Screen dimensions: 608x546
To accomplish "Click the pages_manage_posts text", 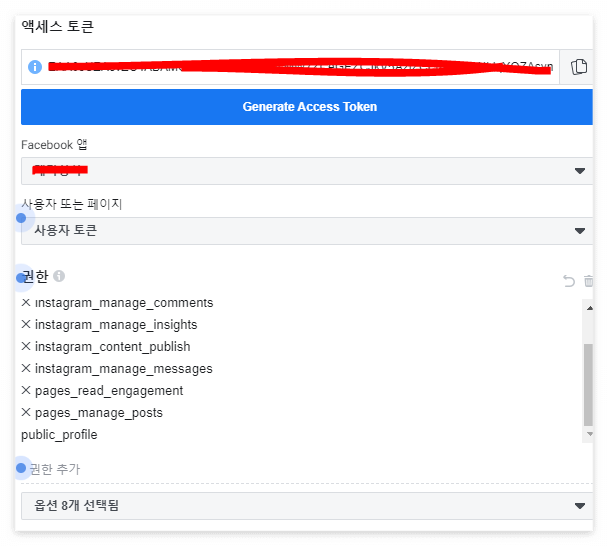I will pos(99,413).
